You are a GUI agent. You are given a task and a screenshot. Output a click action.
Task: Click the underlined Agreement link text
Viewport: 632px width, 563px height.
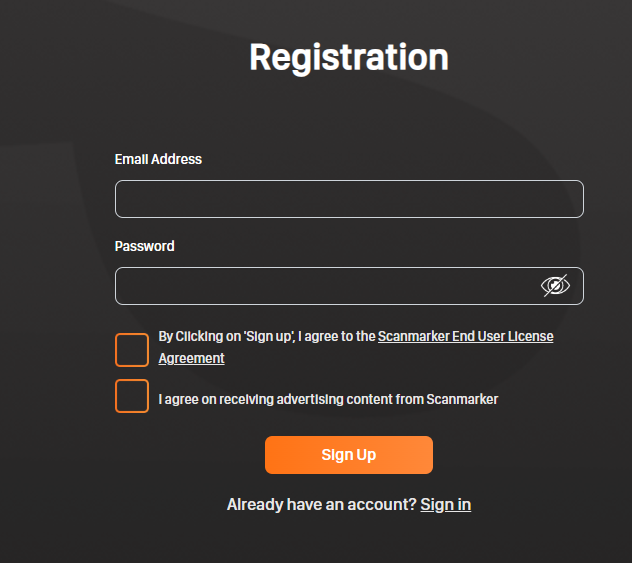pyautogui.click(x=191, y=358)
